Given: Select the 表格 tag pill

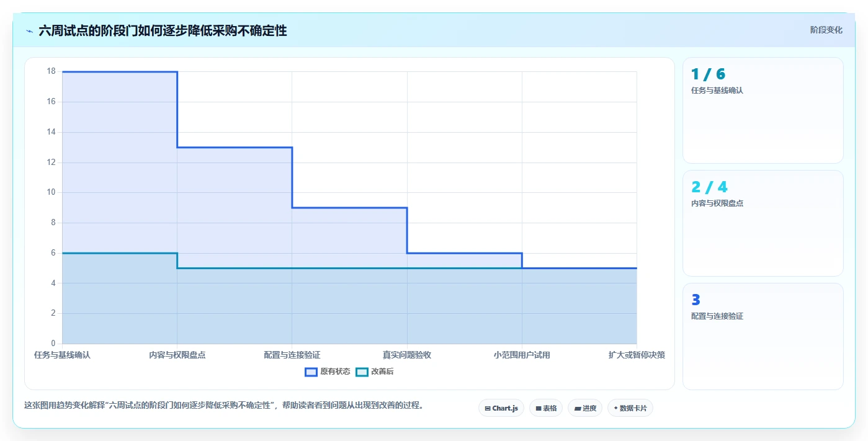Looking at the screenshot, I should 546,408.
